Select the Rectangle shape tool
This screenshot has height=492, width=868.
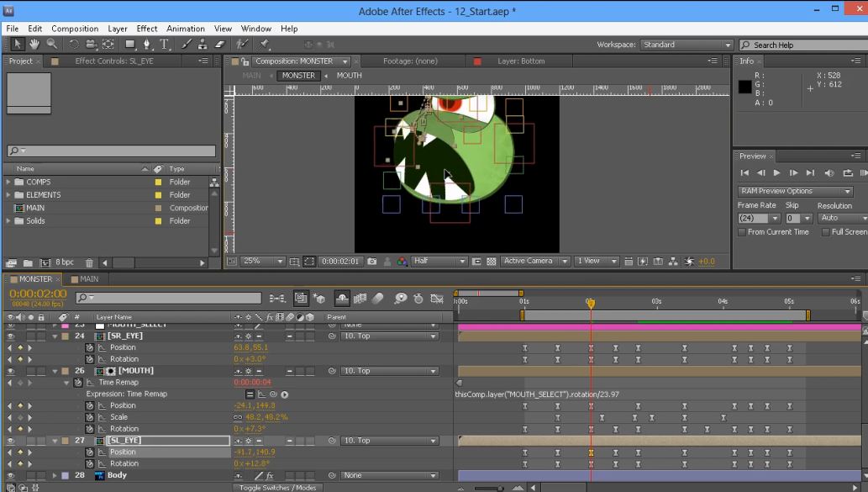point(130,45)
